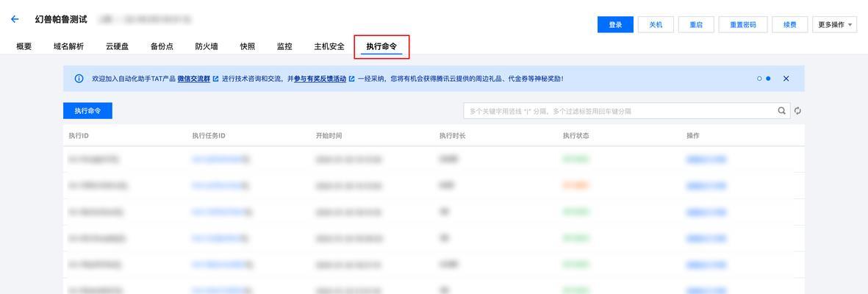868x294 pixels.
Task: Switch to 监控 tab
Action: tap(284, 46)
